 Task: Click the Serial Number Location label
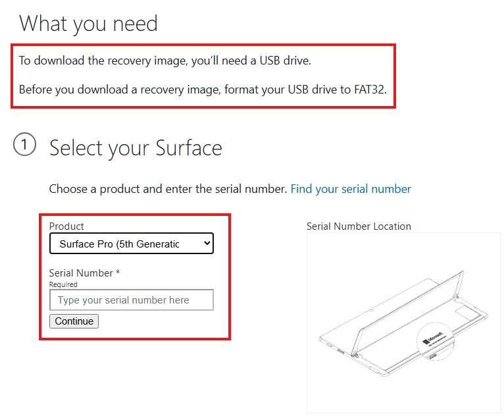click(359, 226)
